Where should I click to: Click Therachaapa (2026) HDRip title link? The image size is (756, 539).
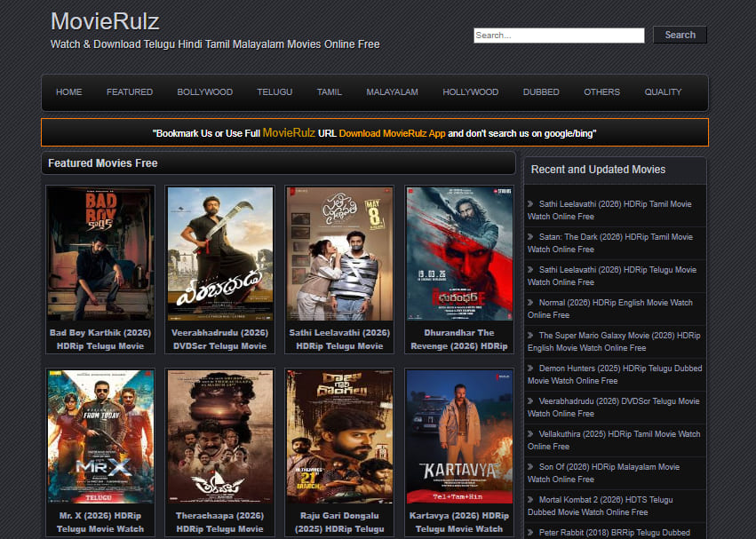point(219,522)
